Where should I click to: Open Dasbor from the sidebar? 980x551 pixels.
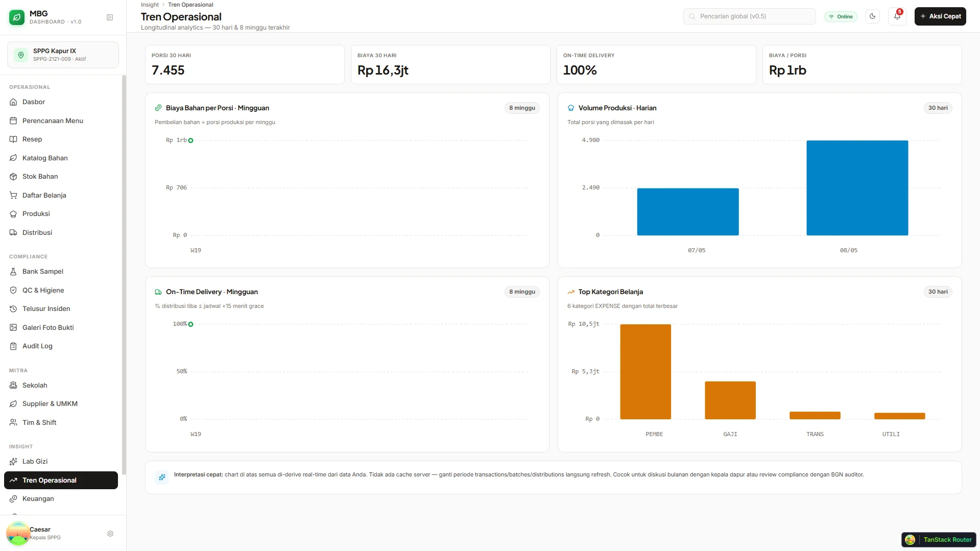point(61,102)
